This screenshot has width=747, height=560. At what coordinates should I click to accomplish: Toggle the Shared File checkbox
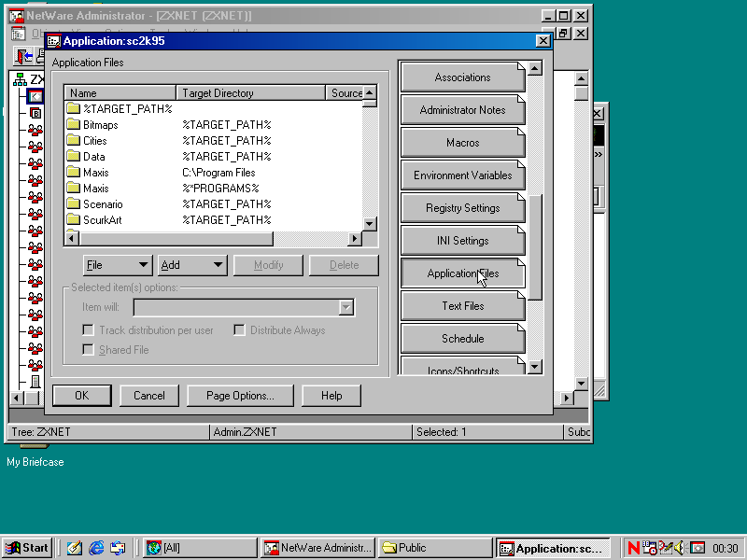[x=88, y=349]
